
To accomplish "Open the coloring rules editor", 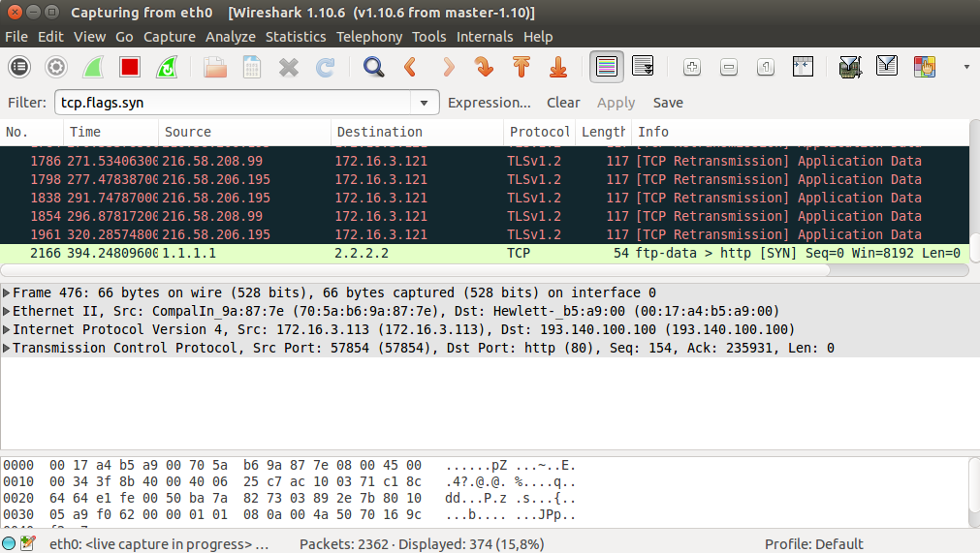I will [925, 67].
